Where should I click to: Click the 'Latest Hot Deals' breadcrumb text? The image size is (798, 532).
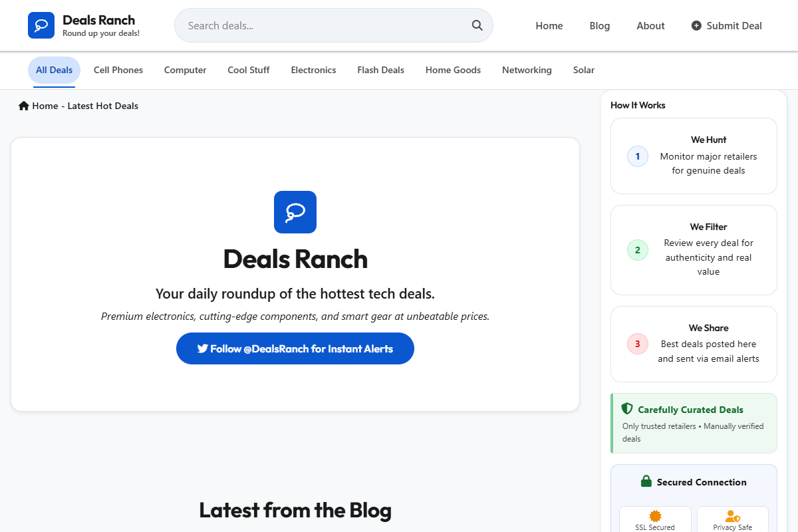click(x=103, y=106)
